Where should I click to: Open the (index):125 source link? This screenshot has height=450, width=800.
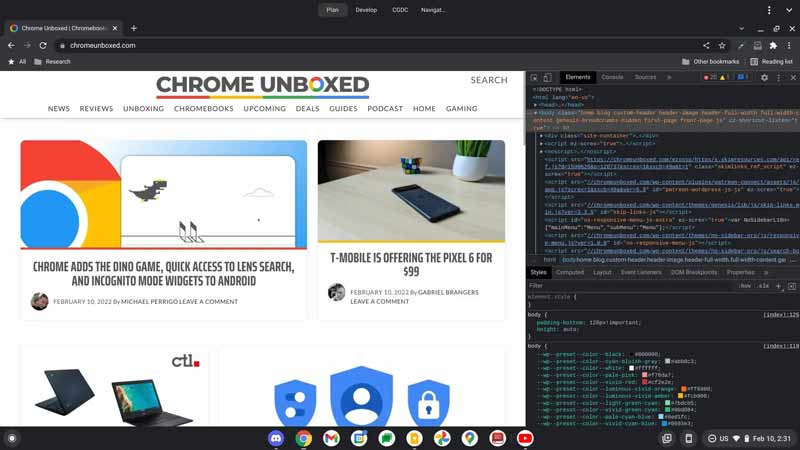pos(781,315)
